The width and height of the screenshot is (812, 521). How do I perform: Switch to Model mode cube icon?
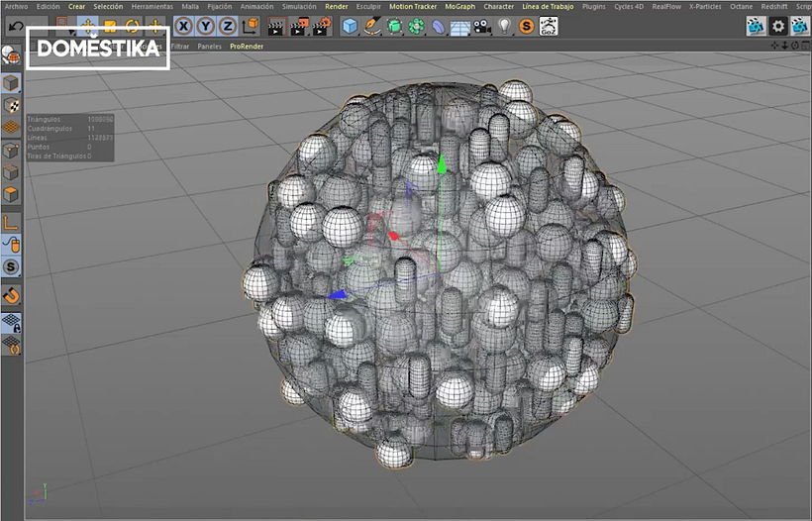12,83
